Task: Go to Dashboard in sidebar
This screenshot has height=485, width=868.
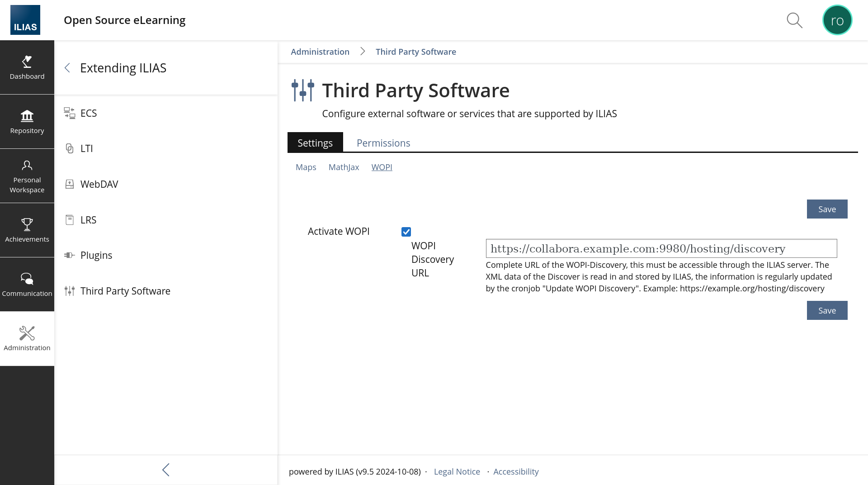Action: pyautogui.click(x=27, y=67)
